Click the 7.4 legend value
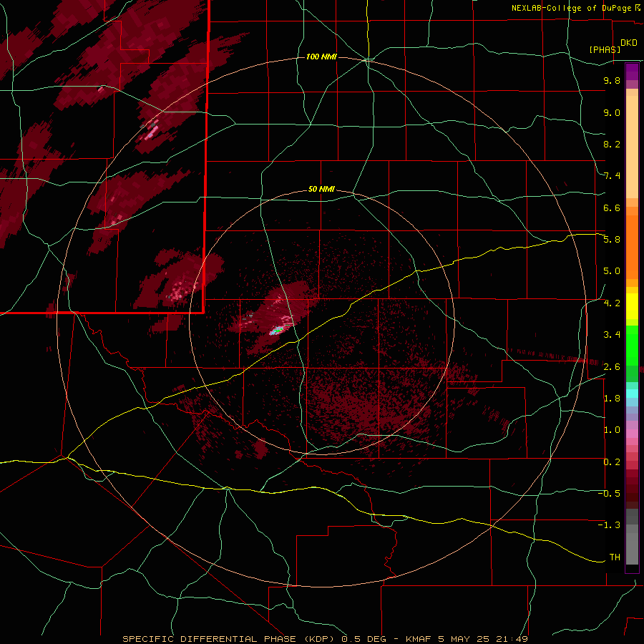The image size is (644, 644). (x=612, y=176)
